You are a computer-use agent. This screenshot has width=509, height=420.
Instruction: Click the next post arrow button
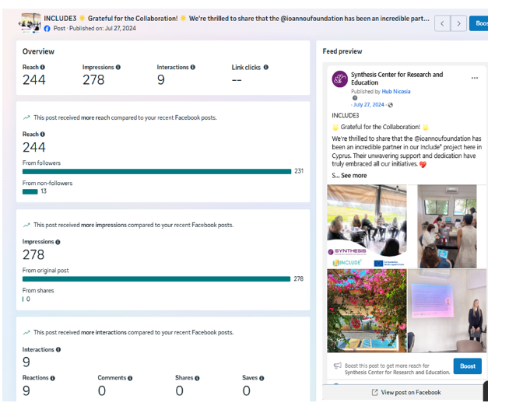[458, 23]
